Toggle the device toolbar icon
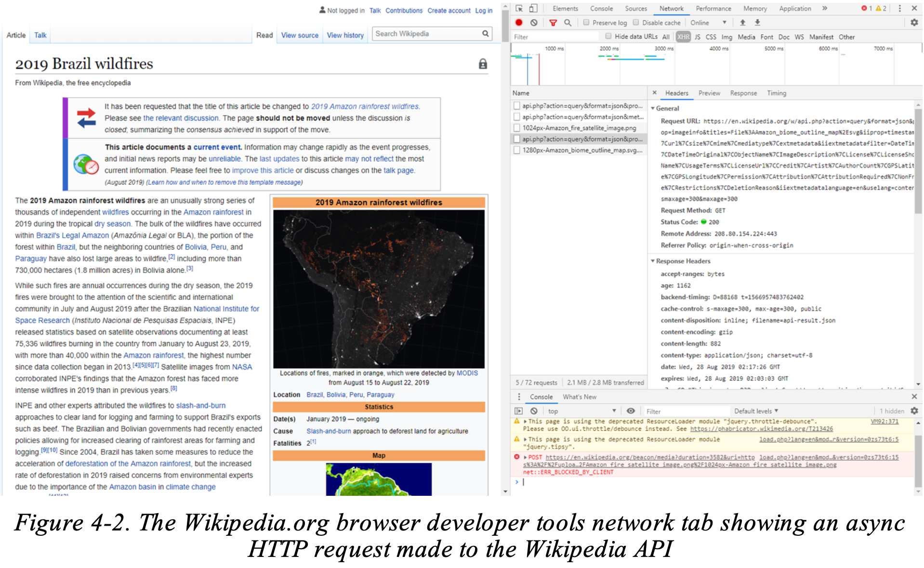The width and height of the screenshot is (924, 568). click(x=533, y=8)
